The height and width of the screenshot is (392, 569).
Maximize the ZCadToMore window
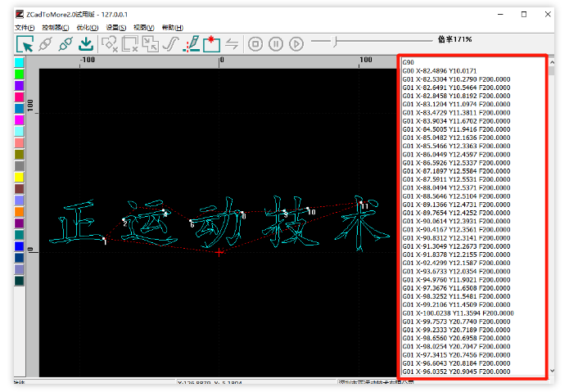[x=524, y=15]
